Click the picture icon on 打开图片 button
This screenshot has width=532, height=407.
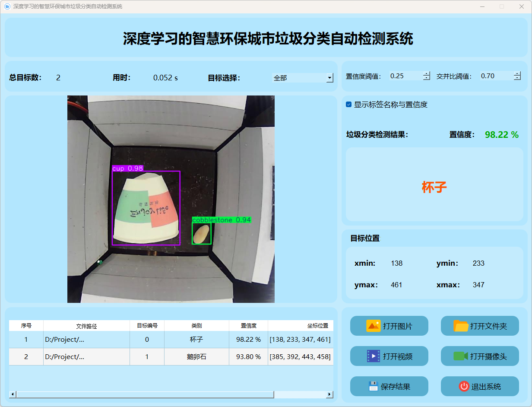[x=373, y=326]
